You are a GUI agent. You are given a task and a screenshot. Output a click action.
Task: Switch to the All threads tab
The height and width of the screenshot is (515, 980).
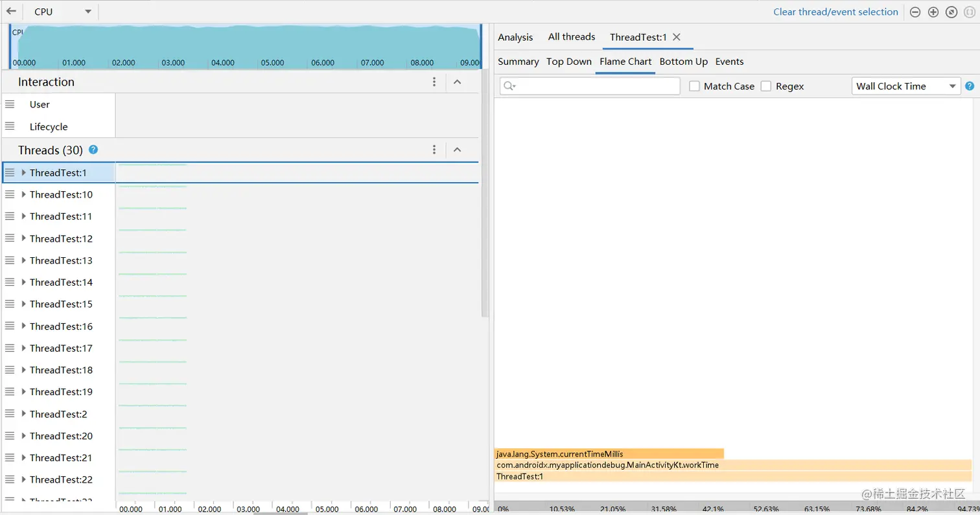coord(572,37)
